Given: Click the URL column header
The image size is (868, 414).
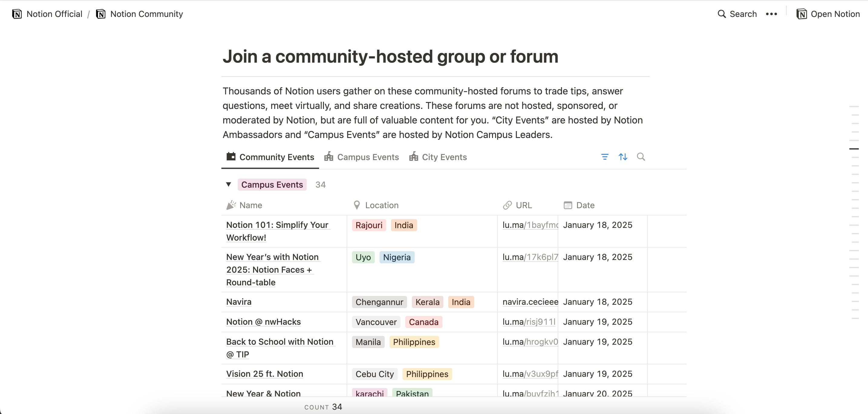Looking at the screenshot, I should pyautogui.click(x=517, y=205).
